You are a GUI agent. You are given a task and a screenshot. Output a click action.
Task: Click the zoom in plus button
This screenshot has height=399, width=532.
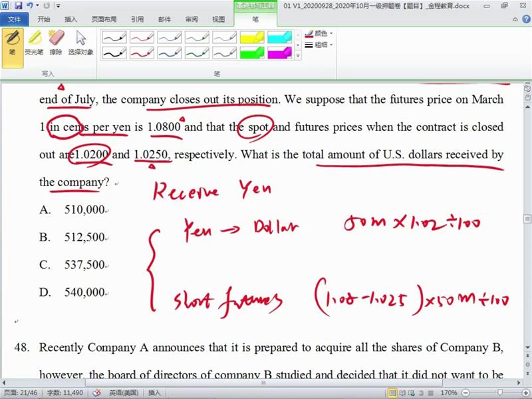click(525, 393)
